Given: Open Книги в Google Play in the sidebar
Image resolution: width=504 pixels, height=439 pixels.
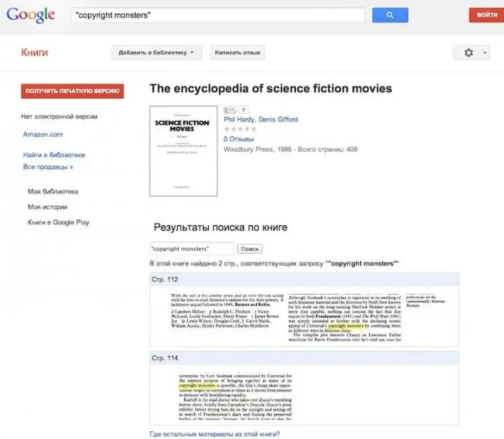Looking at the screenshot, I should [59, 222].
